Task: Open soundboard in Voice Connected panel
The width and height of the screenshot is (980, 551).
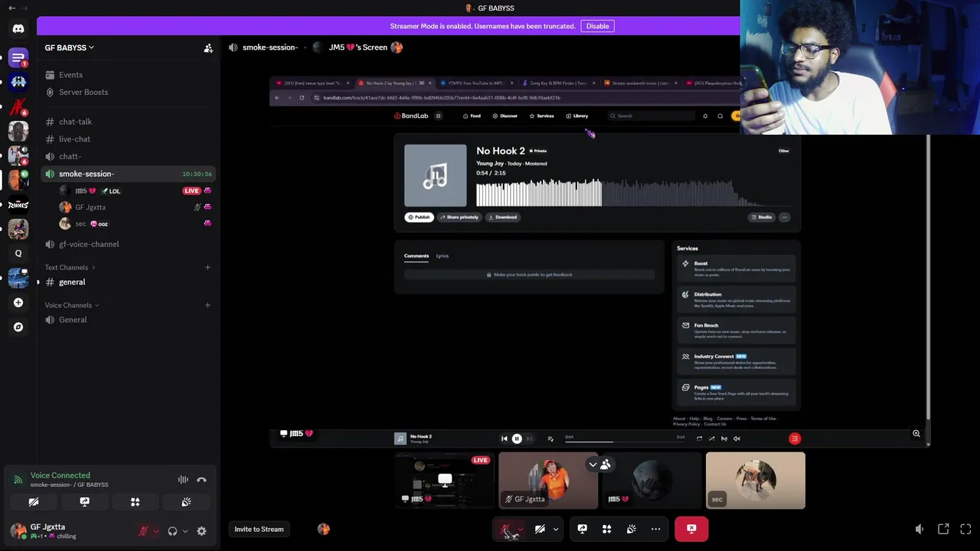Action: 186,502
